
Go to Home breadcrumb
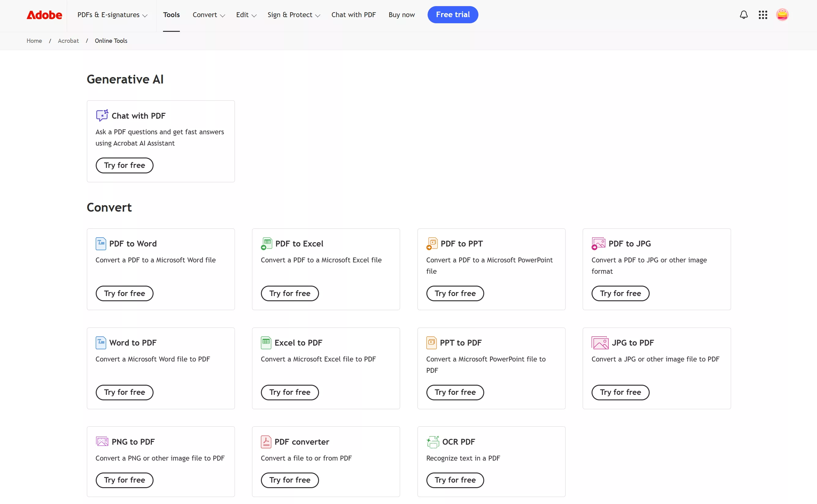coord(34,41)
